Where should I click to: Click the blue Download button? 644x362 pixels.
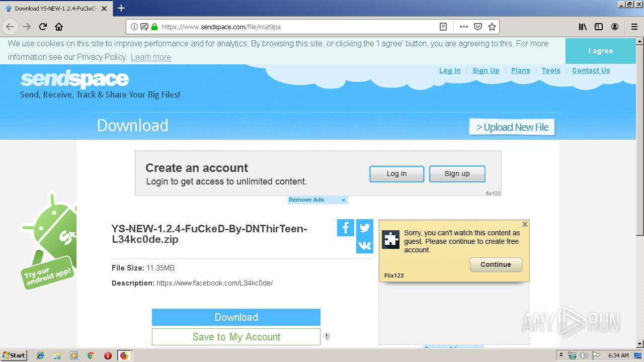pos(236,317)
